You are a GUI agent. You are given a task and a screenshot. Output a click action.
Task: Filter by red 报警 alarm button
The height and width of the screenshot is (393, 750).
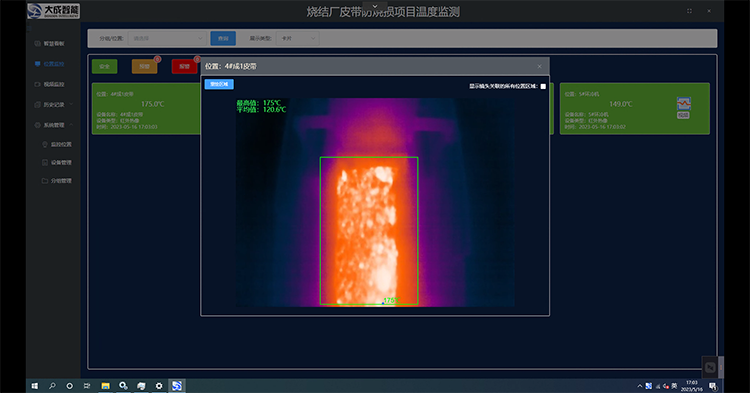(x=184, y=66)
